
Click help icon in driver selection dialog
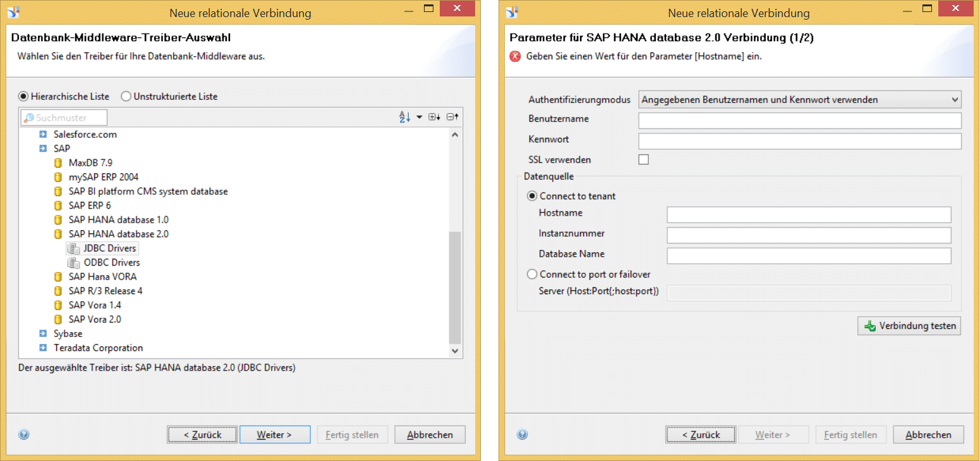point(24,434)
